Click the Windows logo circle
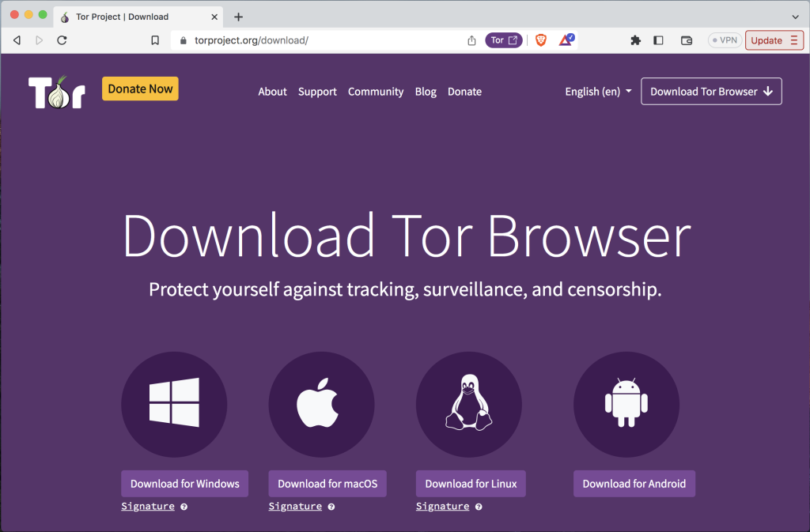Viewport: 810px width, 532px height. 174,404
